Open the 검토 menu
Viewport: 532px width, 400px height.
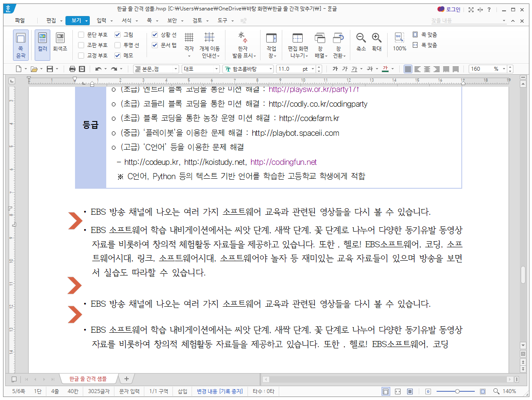point(197,20)
